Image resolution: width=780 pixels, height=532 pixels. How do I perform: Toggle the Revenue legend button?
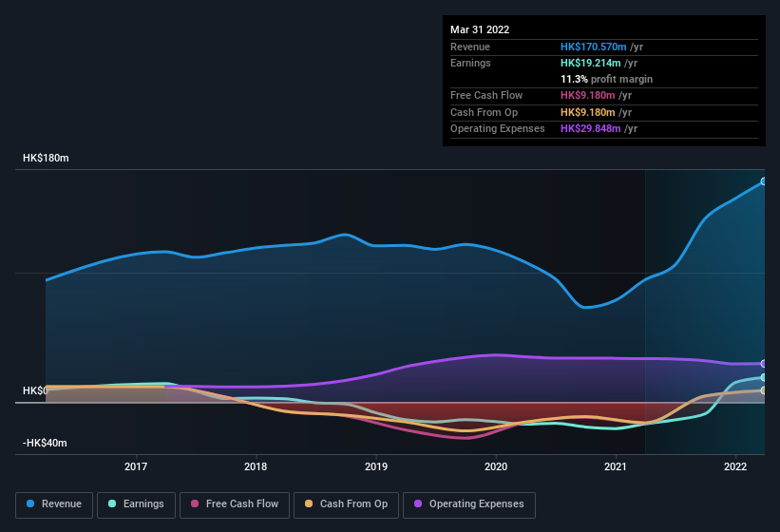[54, 504]
